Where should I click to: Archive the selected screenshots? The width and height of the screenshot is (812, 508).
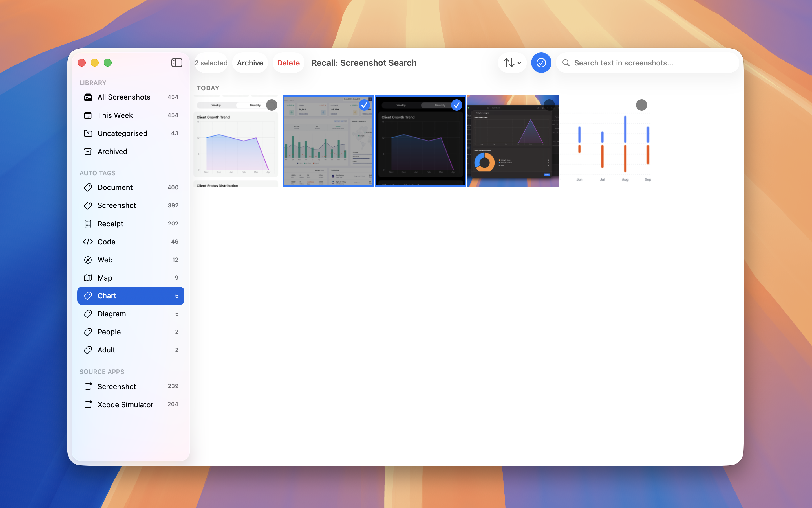tap(250, 63)
